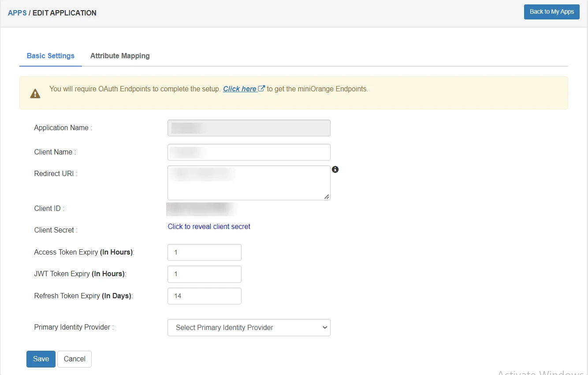Click the warning triangle icon in the notice
Viewport: 588px width, 375px height.
click(35, 94)
